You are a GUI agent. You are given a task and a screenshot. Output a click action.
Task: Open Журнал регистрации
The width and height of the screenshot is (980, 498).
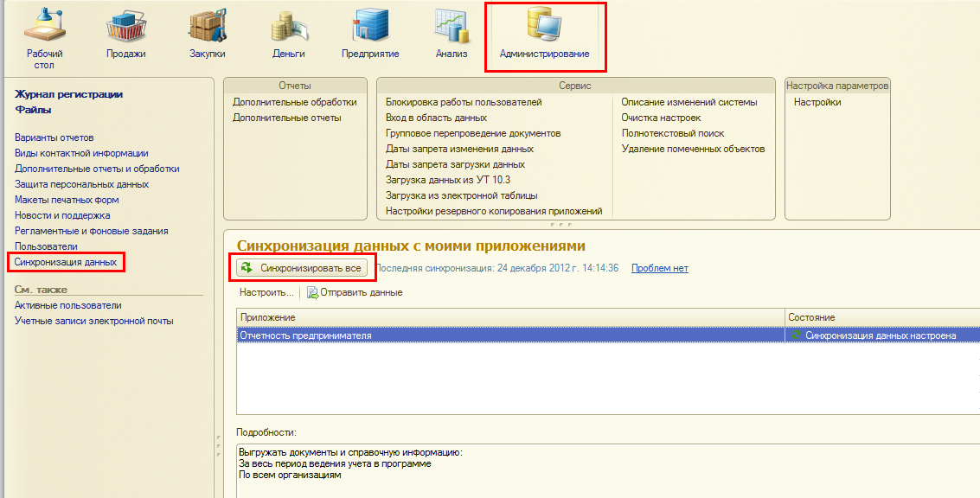click(x=68, y=94)
